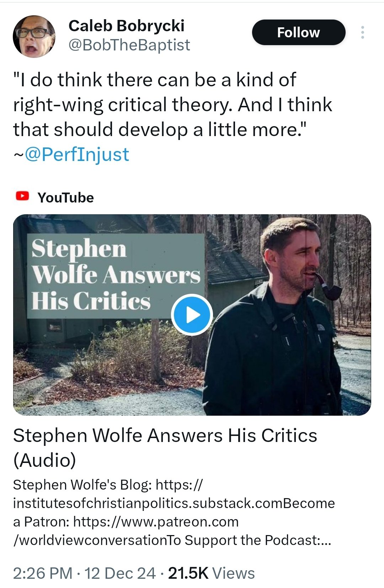Open the video thumbnail with pipe-smoking man
This screenshot has height=588, width=384.
(x=192, y=315)
